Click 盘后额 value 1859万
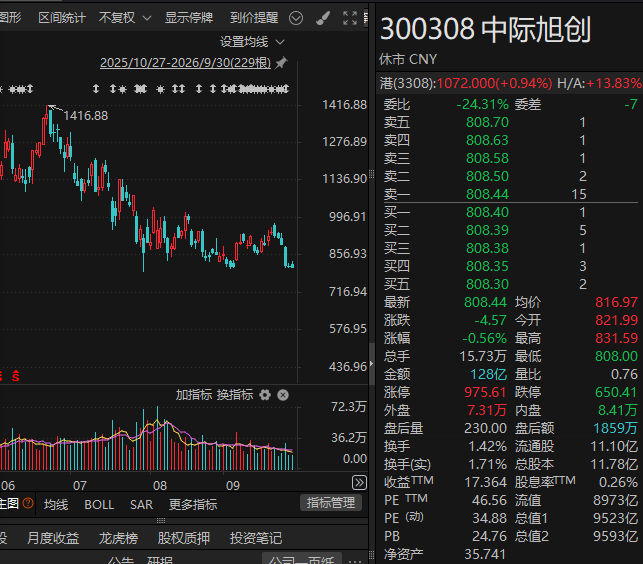643x564 pixels. click(615, 428)
